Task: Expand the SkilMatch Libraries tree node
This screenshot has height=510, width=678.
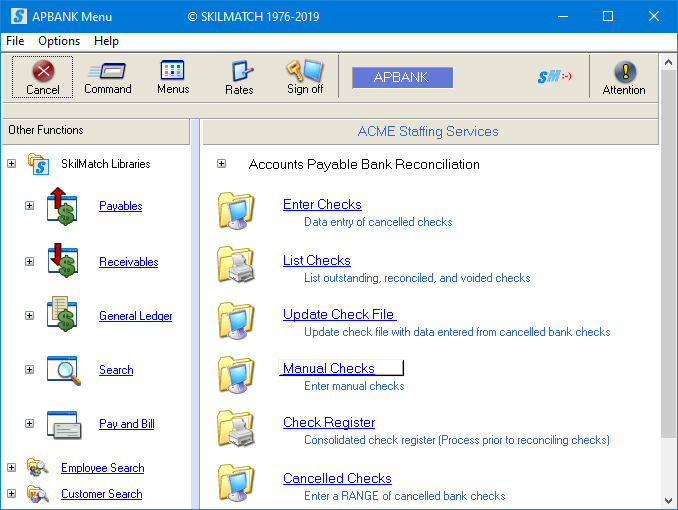Action: pos(12,164)
